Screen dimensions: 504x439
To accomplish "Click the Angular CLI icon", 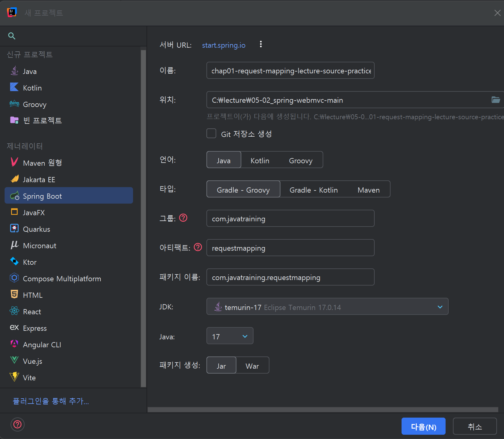I will pos(14,344).
